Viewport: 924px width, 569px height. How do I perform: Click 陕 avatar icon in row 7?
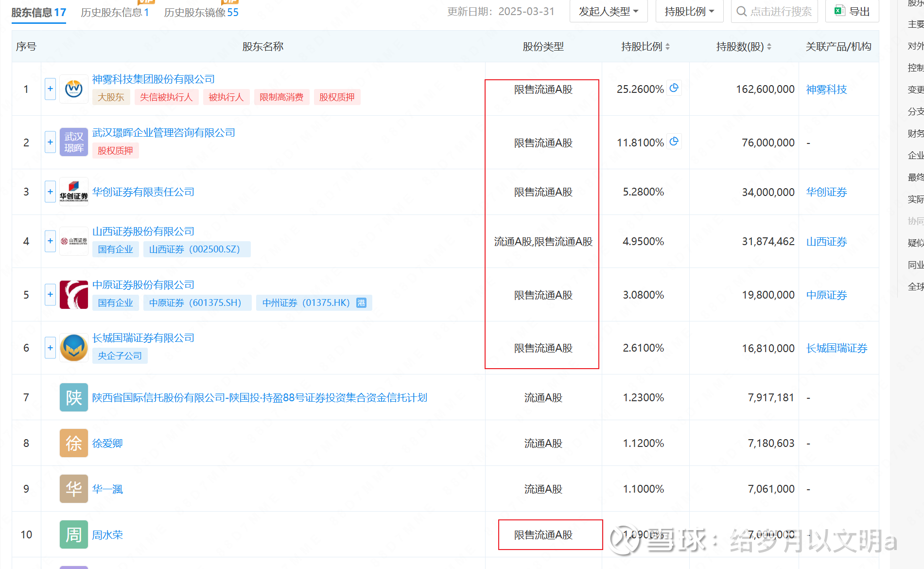tap(74, 397)
